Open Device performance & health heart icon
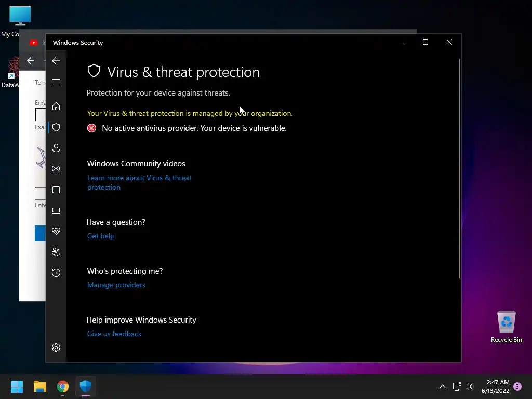 point(56,231)
